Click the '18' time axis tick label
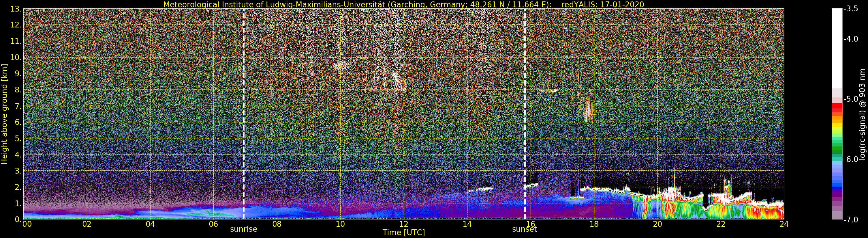This screenshot has height=238, width=868. click(594, 224)
